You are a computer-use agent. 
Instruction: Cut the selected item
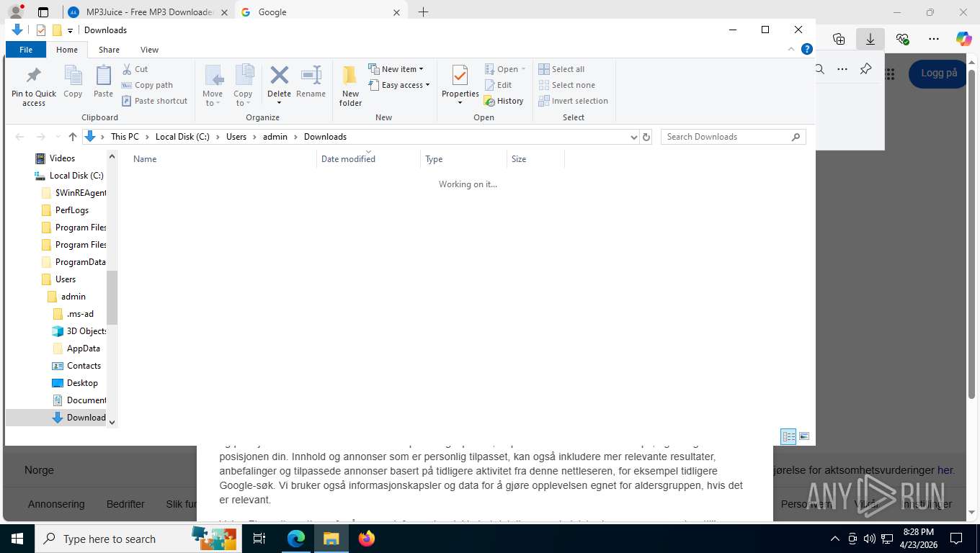(135, 69)
